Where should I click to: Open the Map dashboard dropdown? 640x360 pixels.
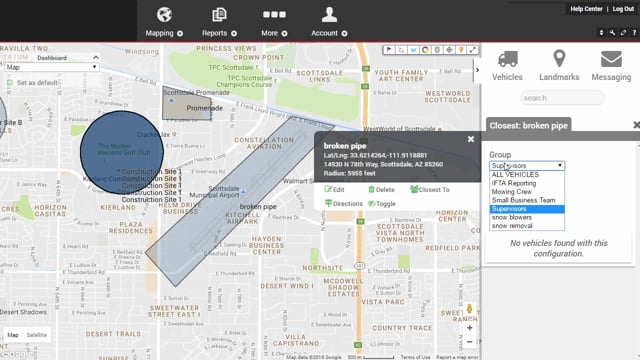[51, 67]
